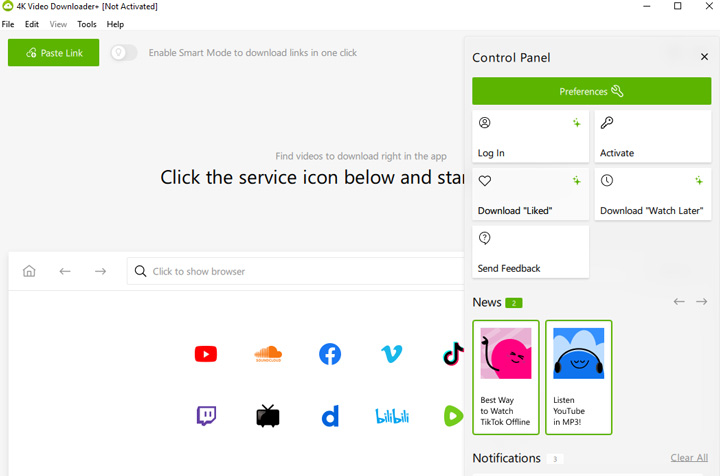The width and height of the screenshot is (720, 476).
Task: Toggle Smart Mode switch
Action: click(124, 53)
